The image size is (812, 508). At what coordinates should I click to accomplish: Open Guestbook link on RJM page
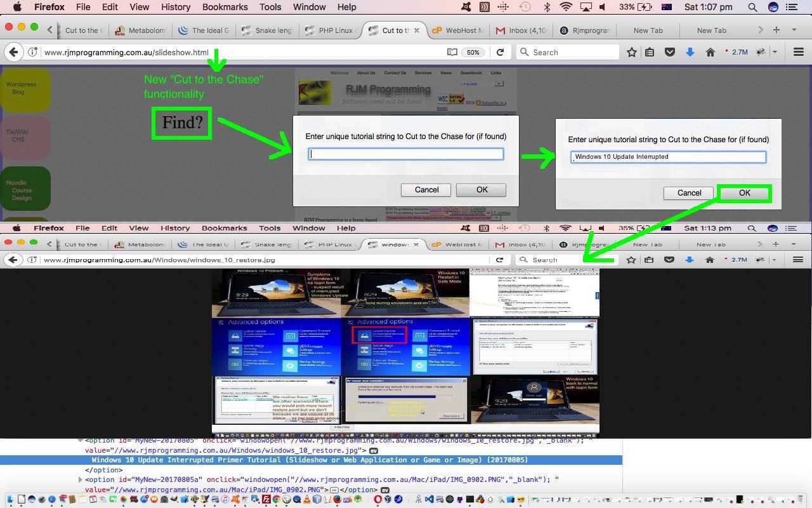pyautogui.click(x=471, y=73)
